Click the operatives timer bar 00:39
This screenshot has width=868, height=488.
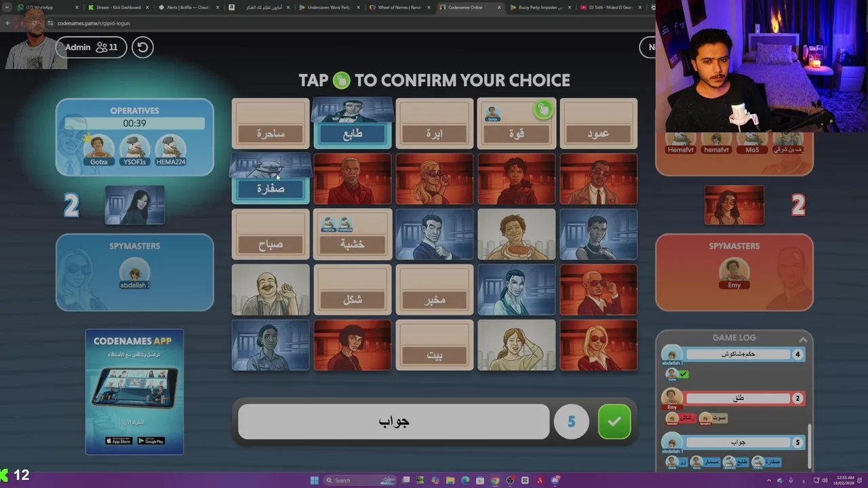[134, 123]
